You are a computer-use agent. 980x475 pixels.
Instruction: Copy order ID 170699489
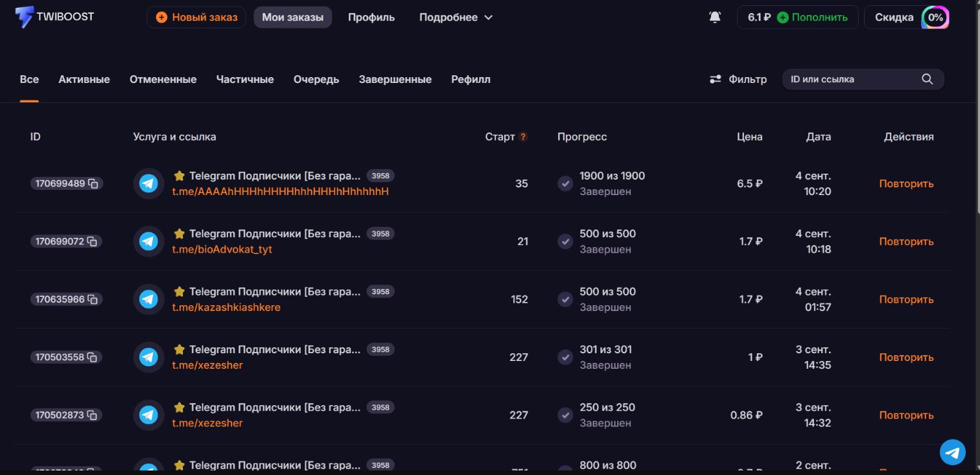[93, 183]
